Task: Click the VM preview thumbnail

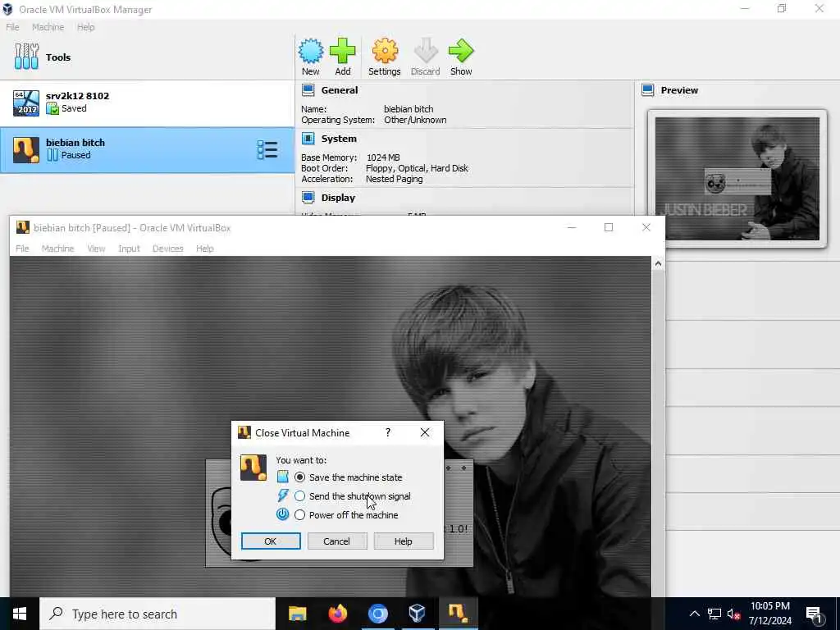Action: [737, 178]
